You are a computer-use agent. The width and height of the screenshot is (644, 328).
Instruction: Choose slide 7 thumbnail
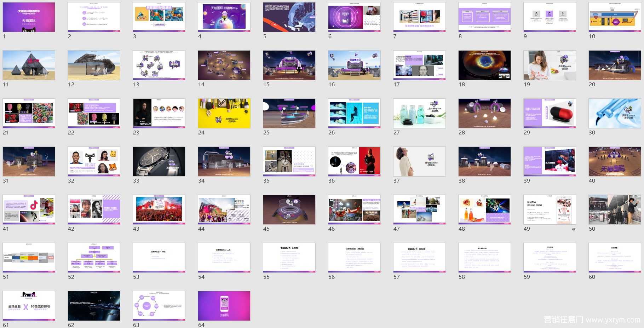point(419,17)
